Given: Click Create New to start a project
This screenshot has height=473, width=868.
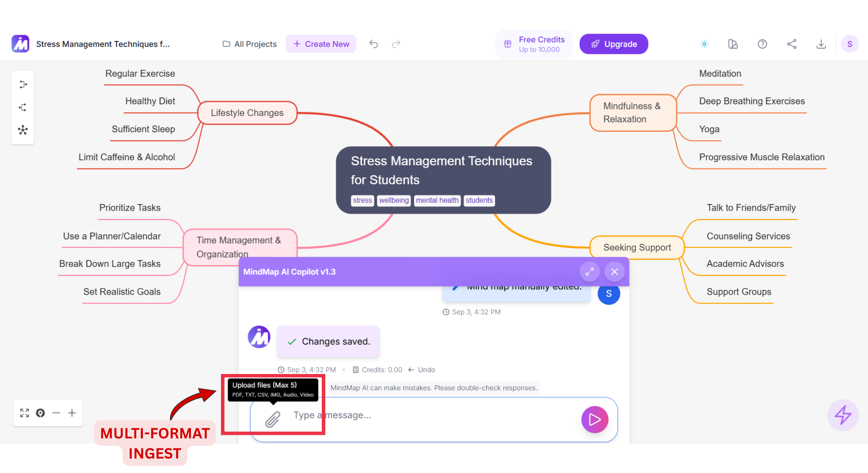Looking at the screenshot, I should [x=321, y=44].
